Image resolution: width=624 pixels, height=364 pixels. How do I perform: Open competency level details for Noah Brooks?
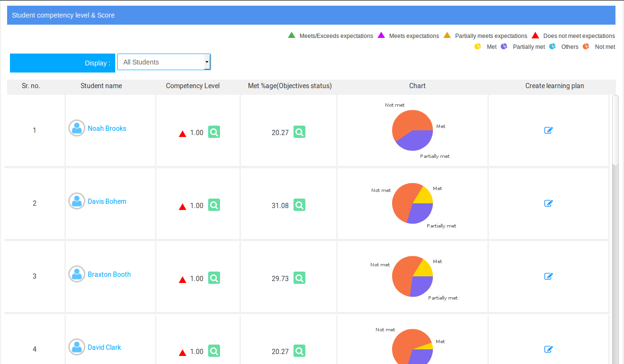click(214, 132)
